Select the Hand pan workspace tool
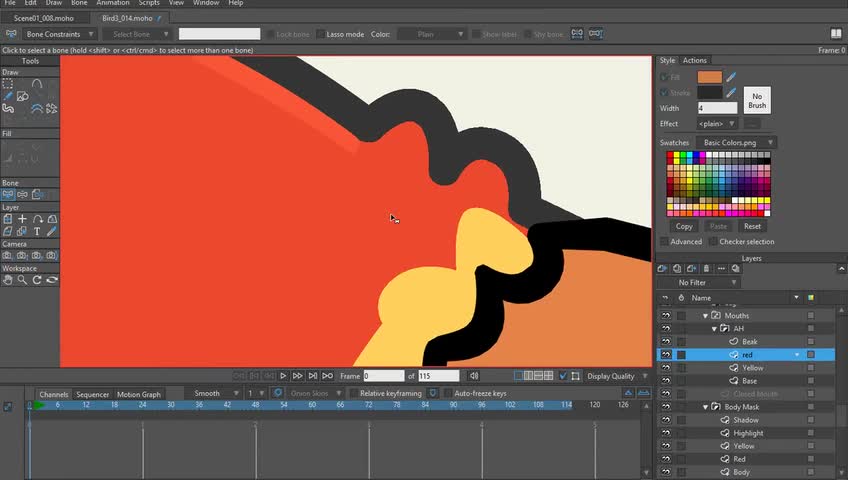The height and width of the screenshot is (480, 848). pyautogui.click(x=8, y=280)
